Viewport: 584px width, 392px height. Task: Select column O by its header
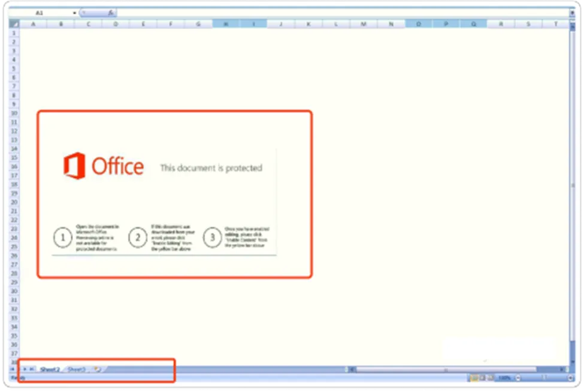(x=419, y=24)
